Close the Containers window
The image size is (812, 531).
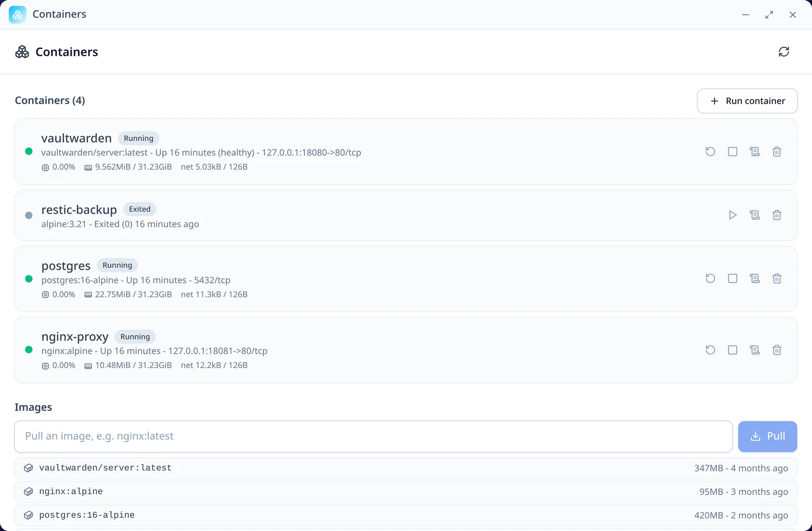[792, 15]
